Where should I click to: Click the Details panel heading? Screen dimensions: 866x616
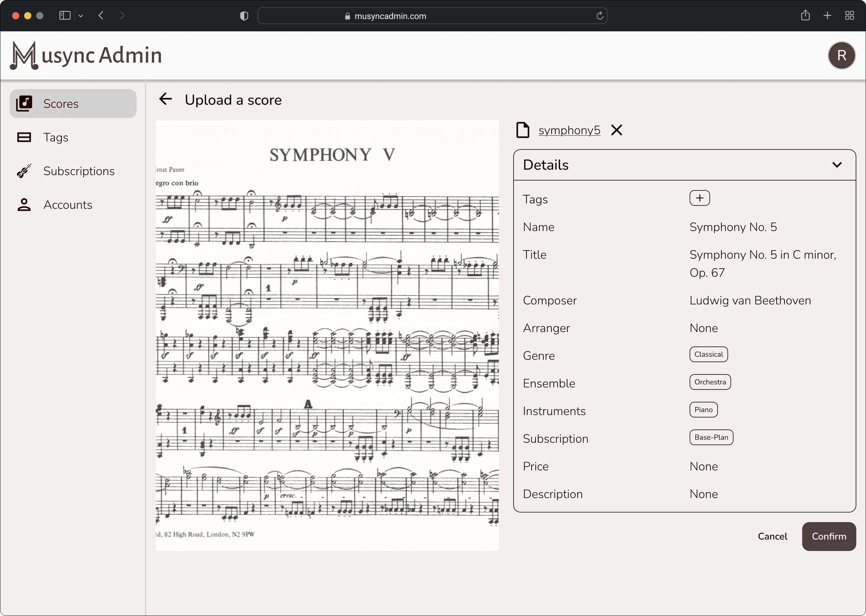(x=546, y=165)
